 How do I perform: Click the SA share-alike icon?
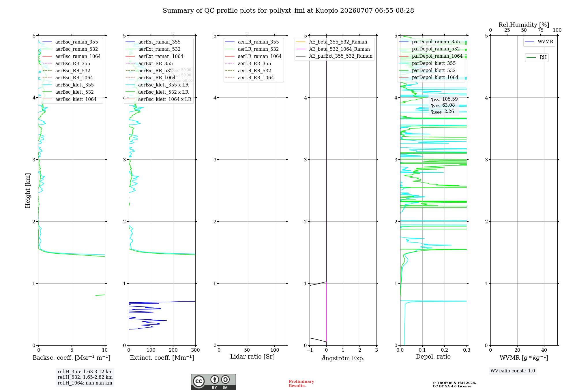pyautogui.click(x=225, y=379)
